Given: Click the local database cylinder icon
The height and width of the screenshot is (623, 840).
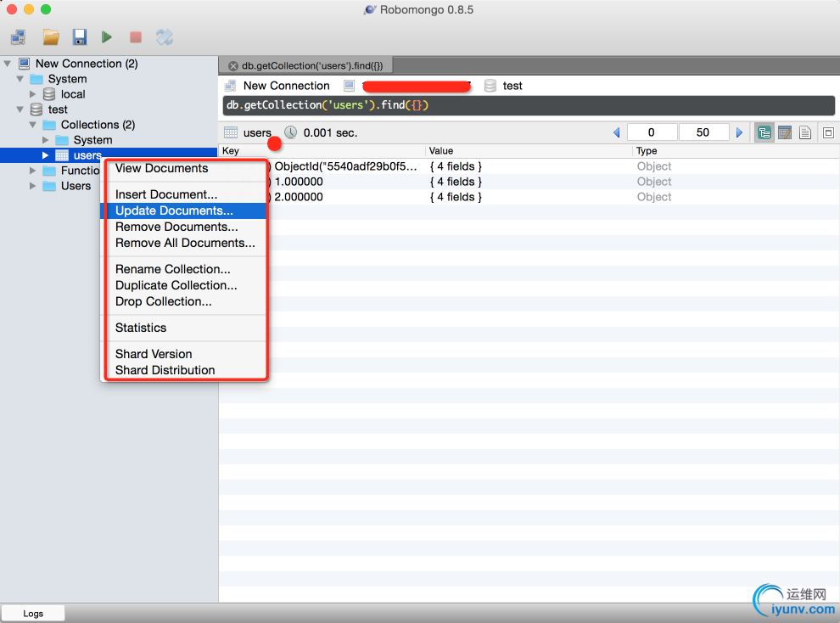Looking at the screenshot, I should click(48, 94).
